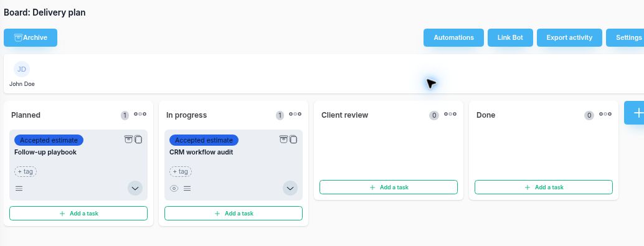Add a task in the Done column
The image size is (644, 246).
(544, 187)
